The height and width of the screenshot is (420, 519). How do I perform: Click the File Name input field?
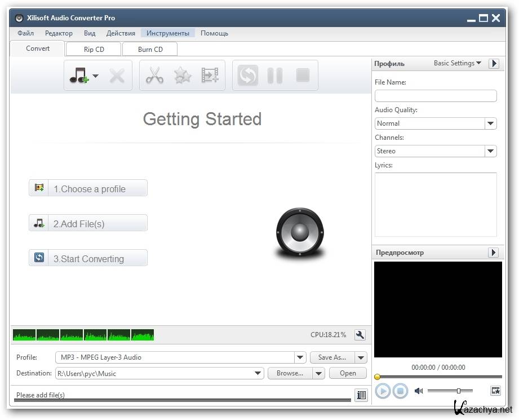pyautogui.click(x=436, y=96)
